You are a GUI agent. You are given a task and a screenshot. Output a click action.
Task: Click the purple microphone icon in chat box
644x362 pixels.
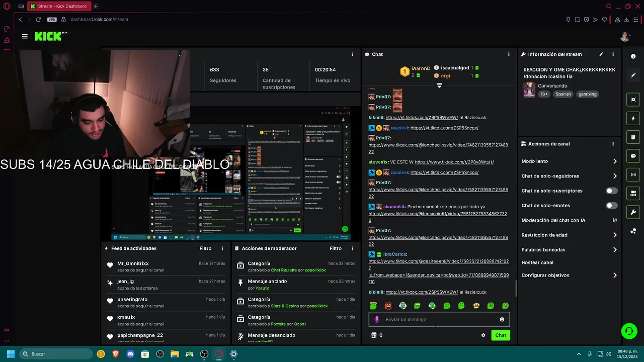(x=377, y=319)
